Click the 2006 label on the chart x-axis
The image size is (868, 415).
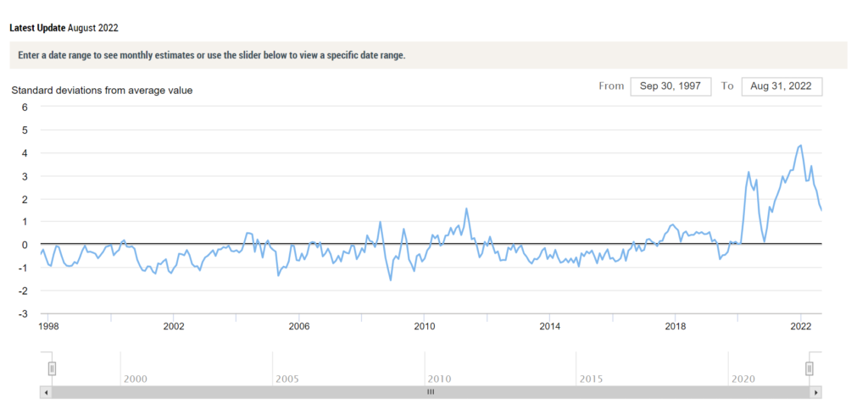299,326
